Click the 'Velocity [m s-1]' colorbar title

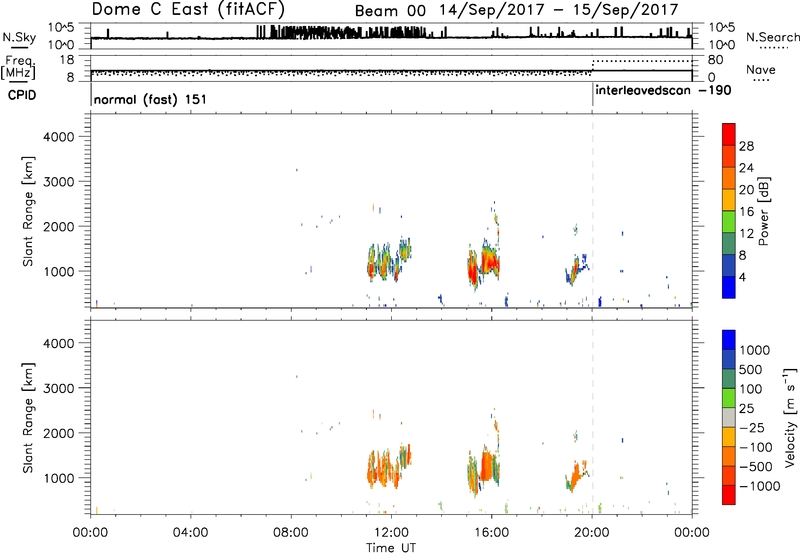(x=790, y=417)
